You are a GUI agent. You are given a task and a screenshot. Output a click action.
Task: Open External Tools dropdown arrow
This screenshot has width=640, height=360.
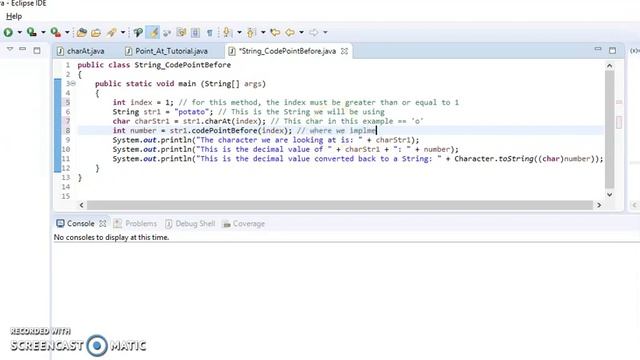[x=67, y=32]
